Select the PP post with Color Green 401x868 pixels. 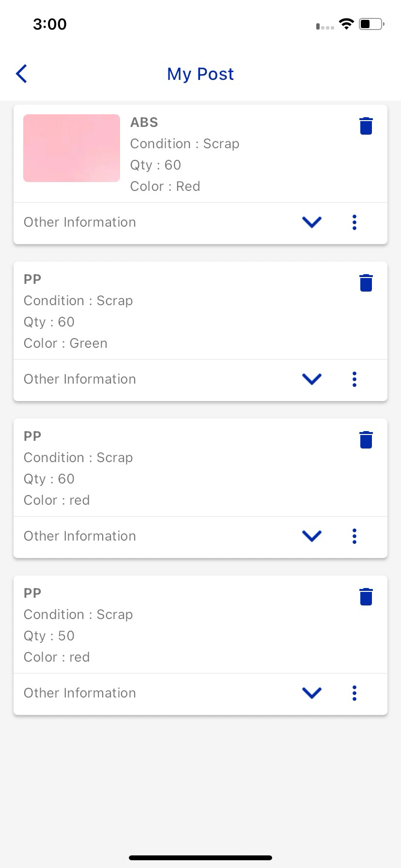(x=65, y=343)
